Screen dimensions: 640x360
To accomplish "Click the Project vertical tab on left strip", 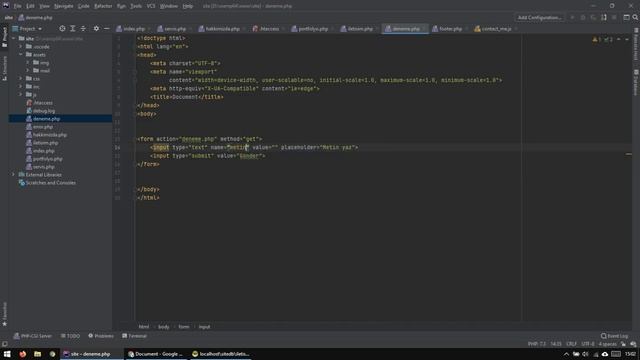I will pyautogui.click(x=4, y=37).
